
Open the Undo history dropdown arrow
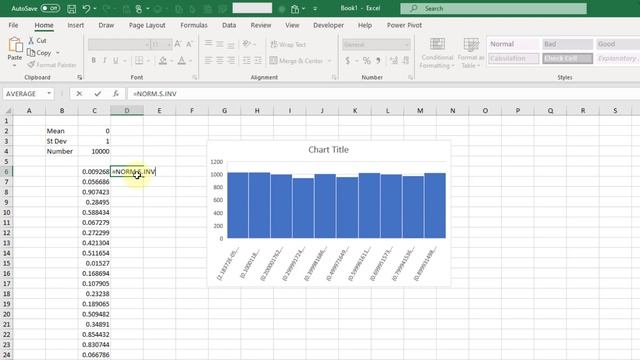(x=95, y=9)
